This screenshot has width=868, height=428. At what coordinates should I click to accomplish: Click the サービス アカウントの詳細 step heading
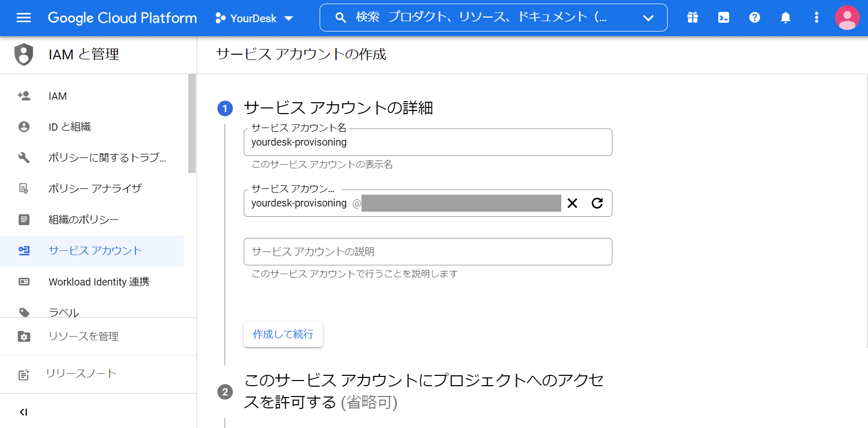(x=338, y=108)
